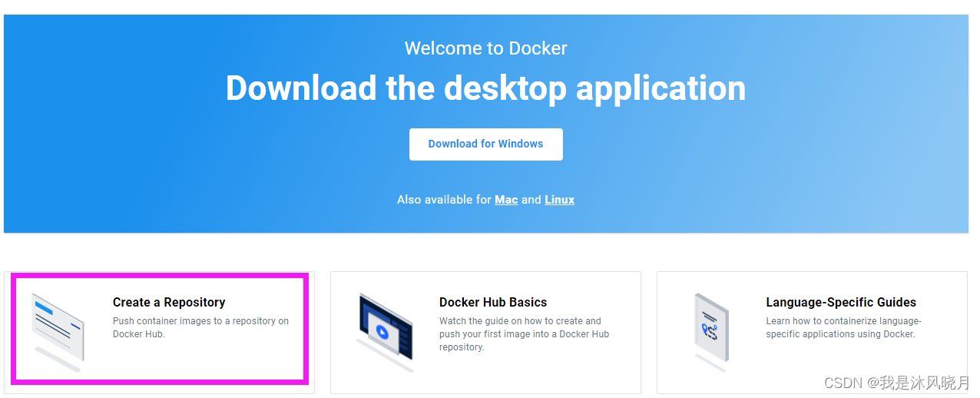Click the 'Welcome to Docker' text
Screen dimensions: 980x398
pyautogui.click(x=485, y=48)
